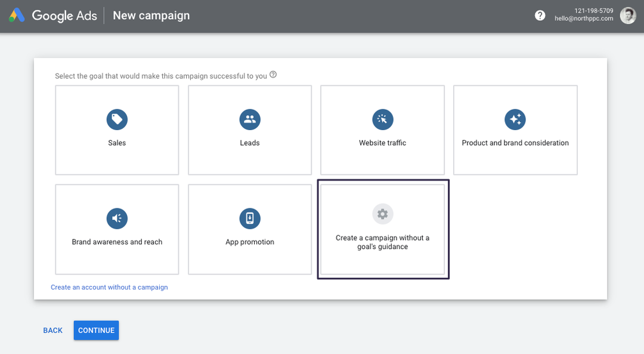Viewport: 644px width, 354px height.
Task: Pick the Website traffic cursor icon
Action: point(382,119)
